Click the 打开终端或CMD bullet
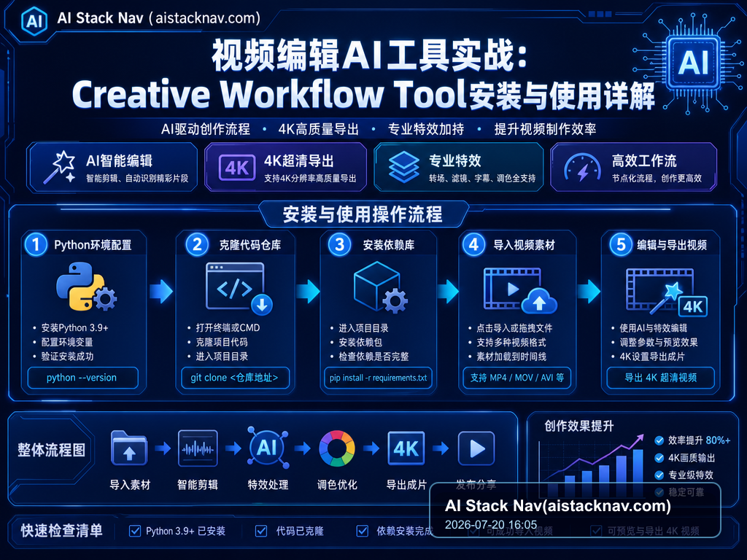Viewport: 747px width, 560px height. (x=228, y=327)
